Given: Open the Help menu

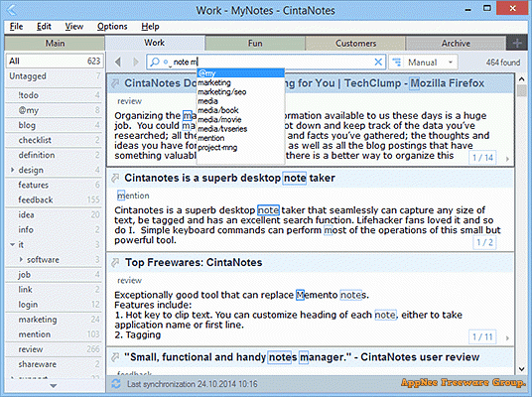Looking at the screenshot, I should pos(150,26).
